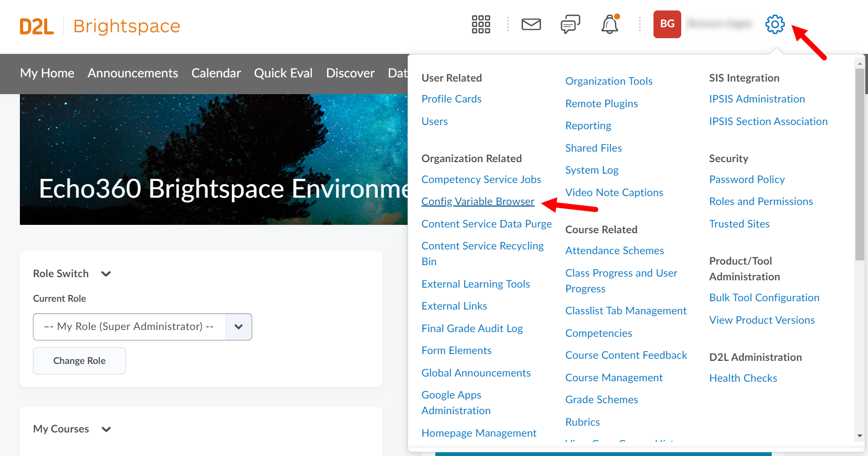Open Bulk Tool Configuration

point(764,298)
